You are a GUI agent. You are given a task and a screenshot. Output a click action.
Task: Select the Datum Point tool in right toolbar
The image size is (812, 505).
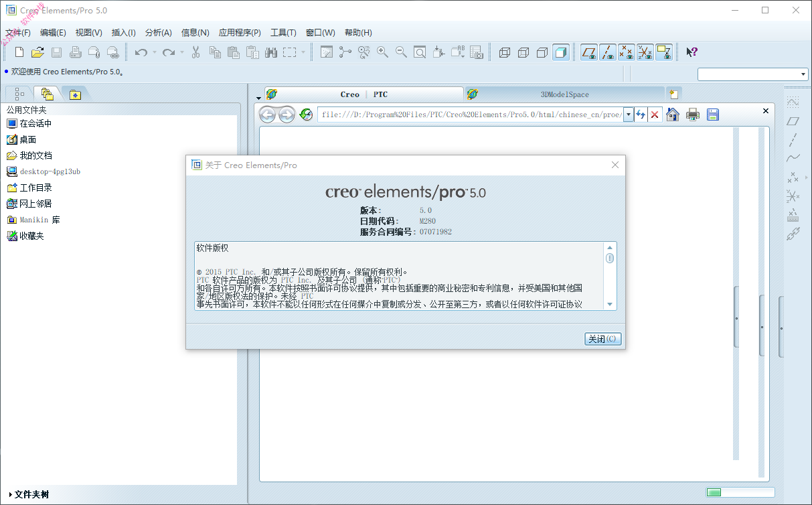click(x=793, y=177)
